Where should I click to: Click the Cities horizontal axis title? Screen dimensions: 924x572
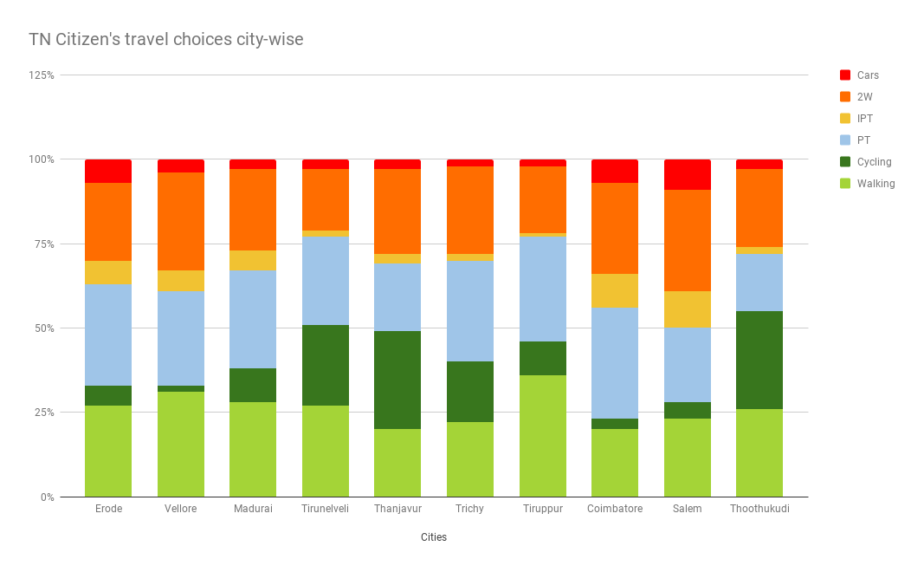434,537
